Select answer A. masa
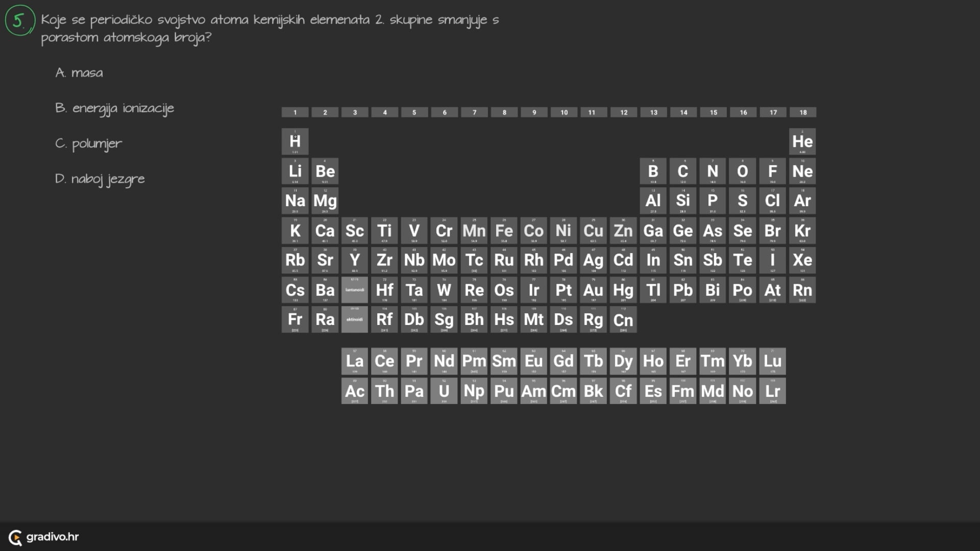 coord(79,73)
